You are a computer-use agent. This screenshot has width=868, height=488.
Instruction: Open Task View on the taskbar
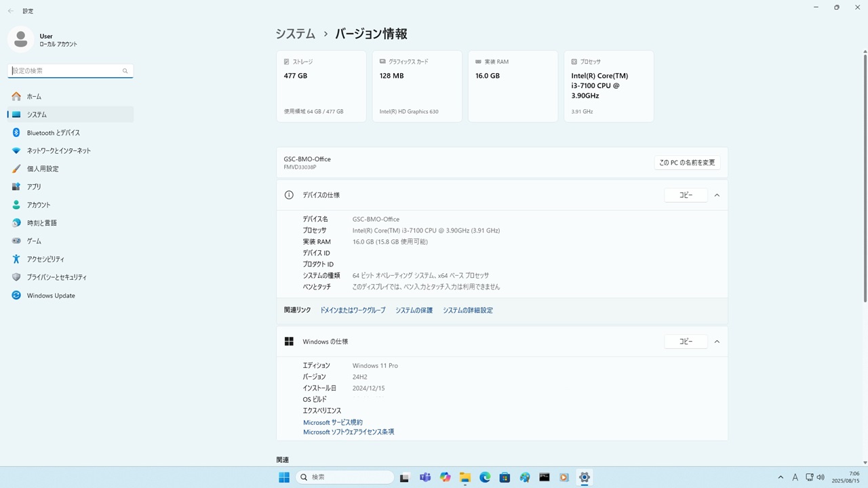pyautogui.click(x=405, y=477)
